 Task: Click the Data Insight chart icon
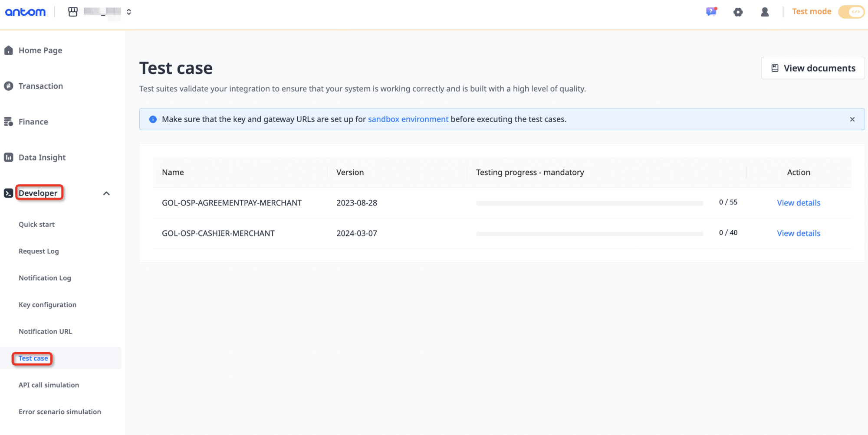click(8, 157)
